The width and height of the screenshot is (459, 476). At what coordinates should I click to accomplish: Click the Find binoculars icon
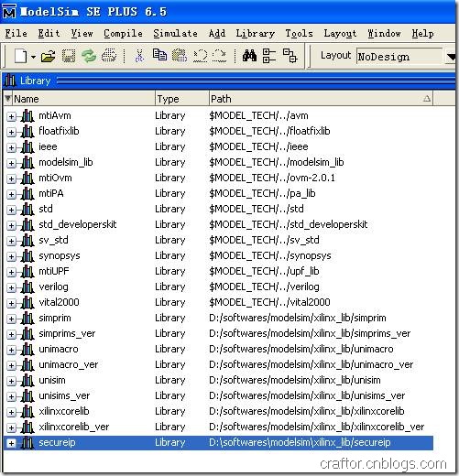(x=249, y=56)
